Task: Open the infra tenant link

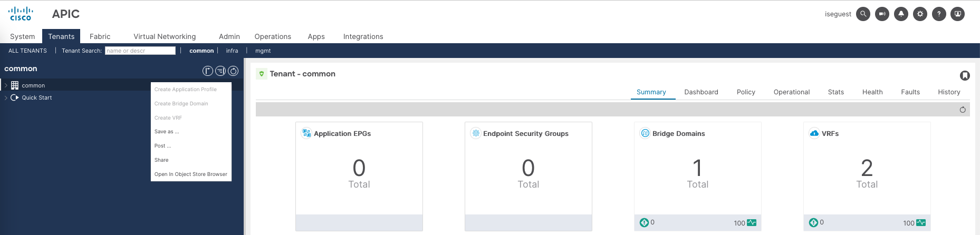Action: [x=232, y=51]
